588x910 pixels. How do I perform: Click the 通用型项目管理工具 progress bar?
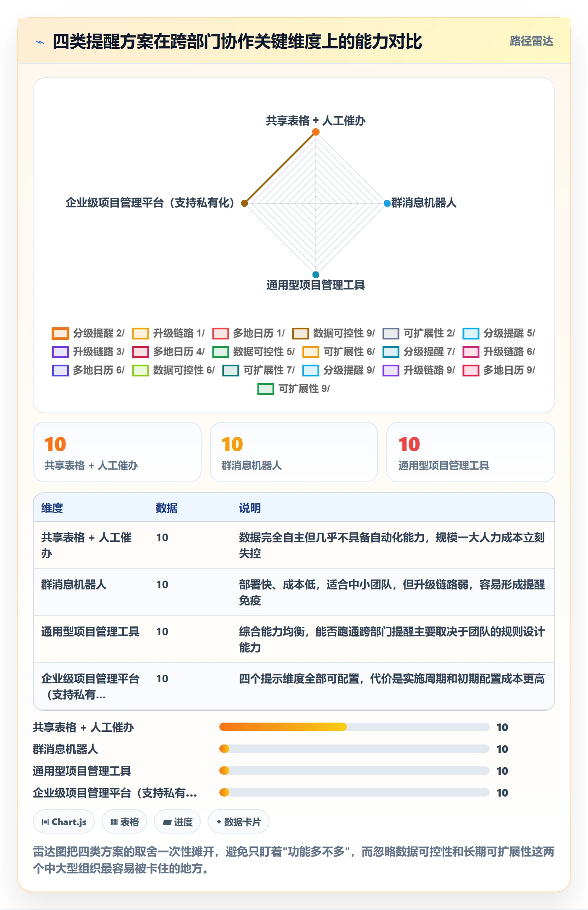pos(354,771)
